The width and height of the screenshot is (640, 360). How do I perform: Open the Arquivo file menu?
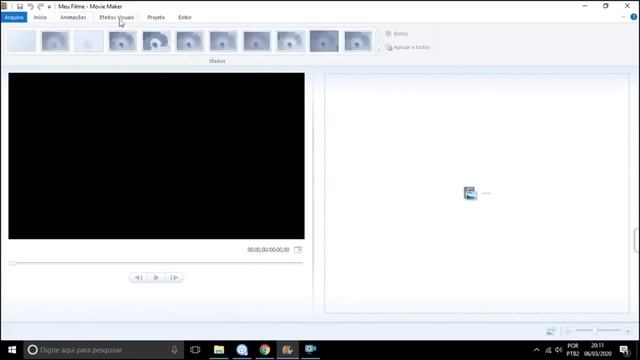pos(14,17)
